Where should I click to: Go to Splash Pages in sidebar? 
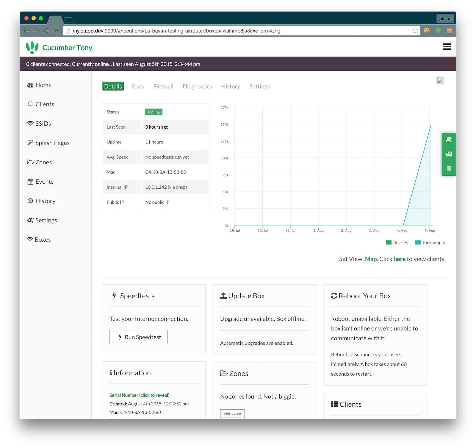52,143
